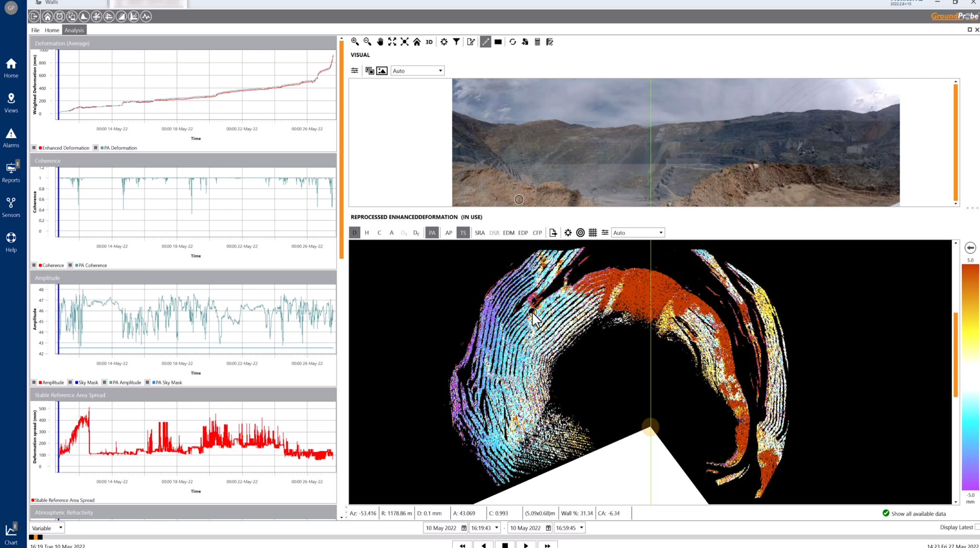Open the Variable dropdown at bottom left
This screenshot has width=980, height=548.
[x=46, y=528]
